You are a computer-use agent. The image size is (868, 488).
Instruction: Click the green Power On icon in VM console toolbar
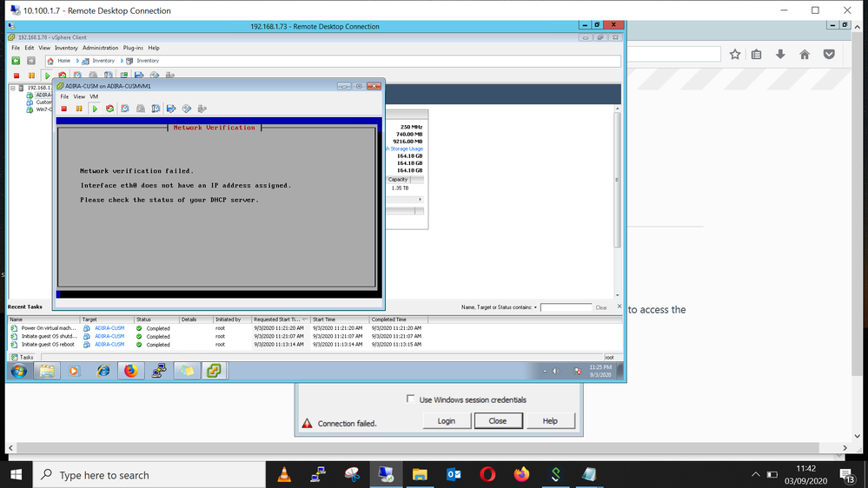coord(95,109)
